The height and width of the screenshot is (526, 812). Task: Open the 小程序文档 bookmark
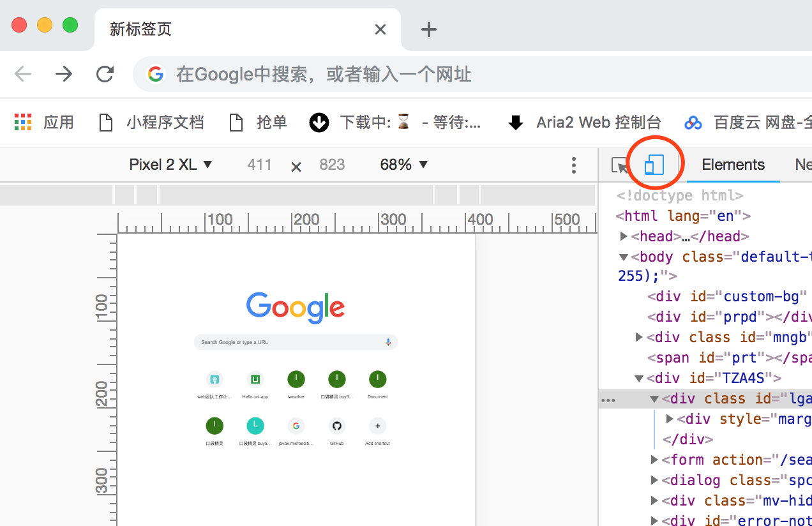152,122
